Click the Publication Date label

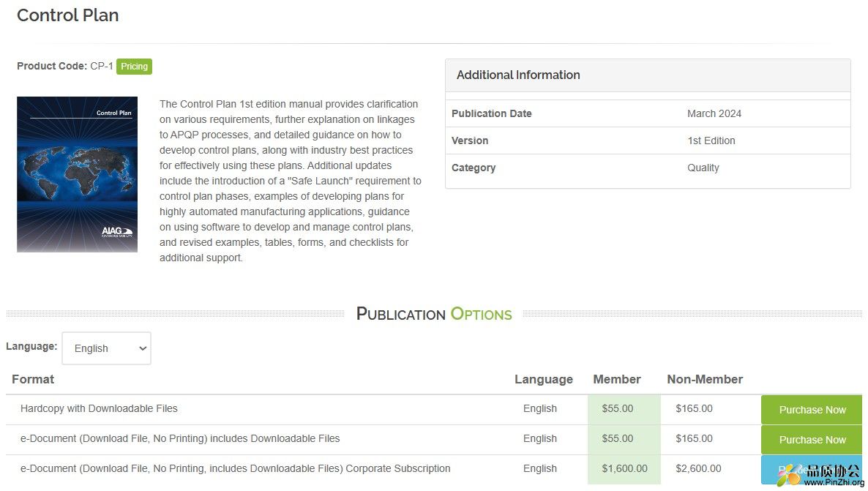coord(492,113)
